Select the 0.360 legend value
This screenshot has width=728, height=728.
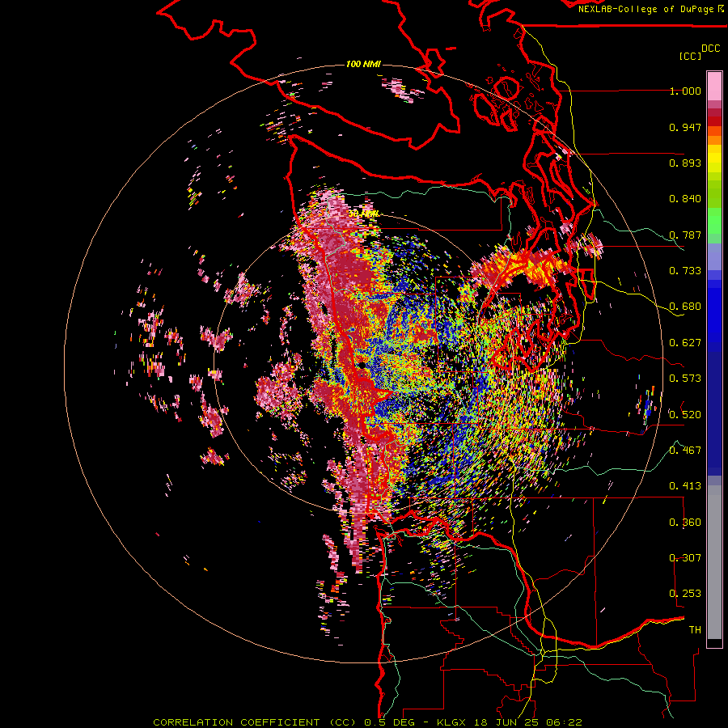point(685,523)
